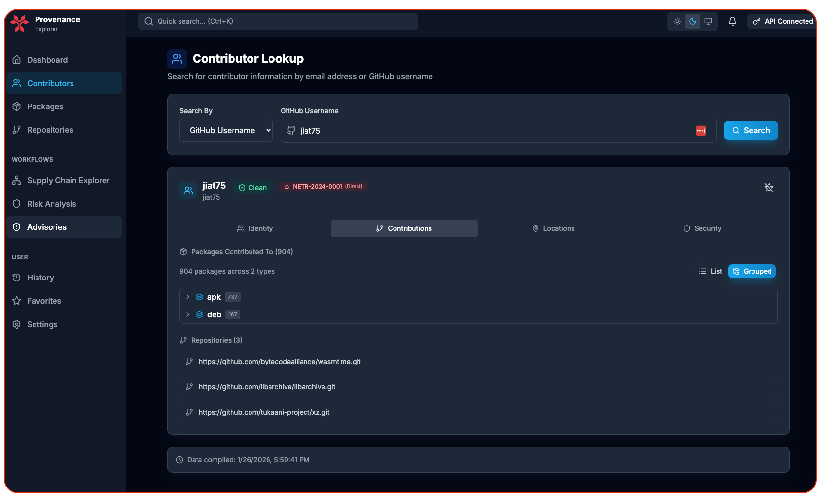
Task: Toggle the favorite star on jiat75's profile card
Action: [769, 188]
